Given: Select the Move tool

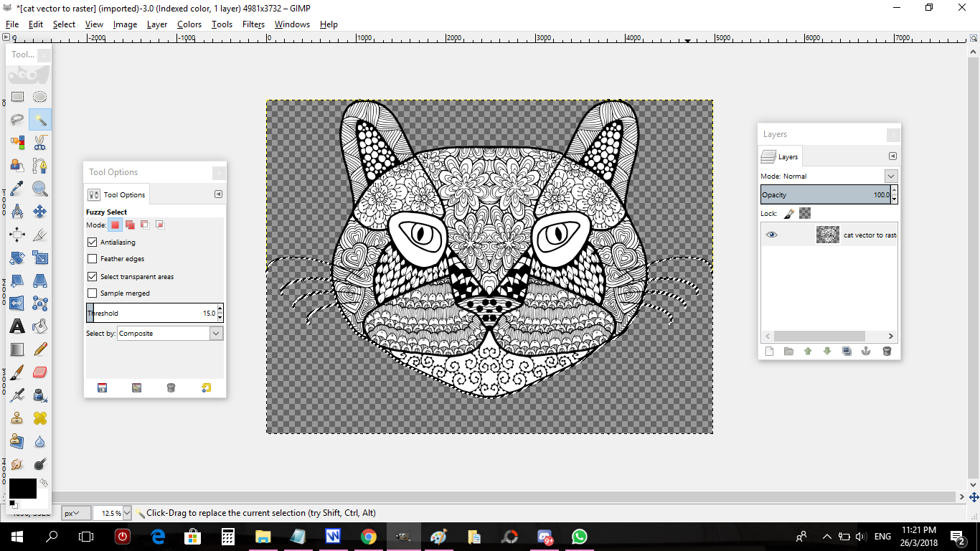Looking at the screenshot, I should 40,212.
